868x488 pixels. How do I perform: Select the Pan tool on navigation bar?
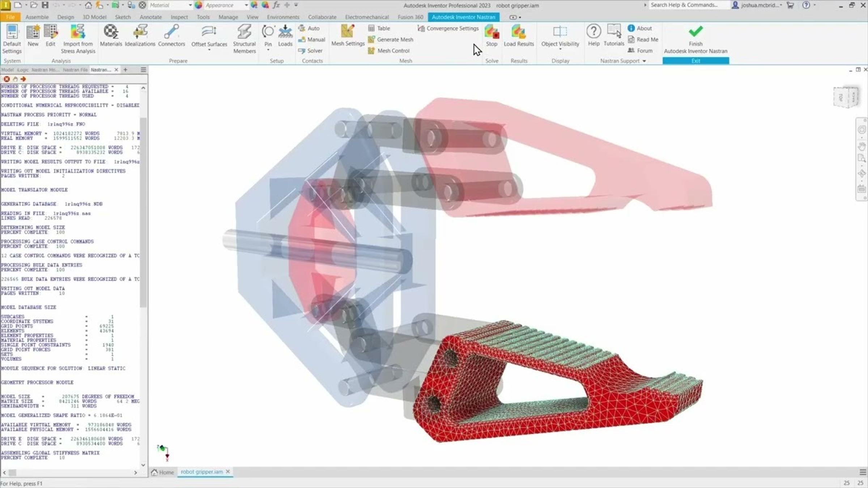[862, 146]
